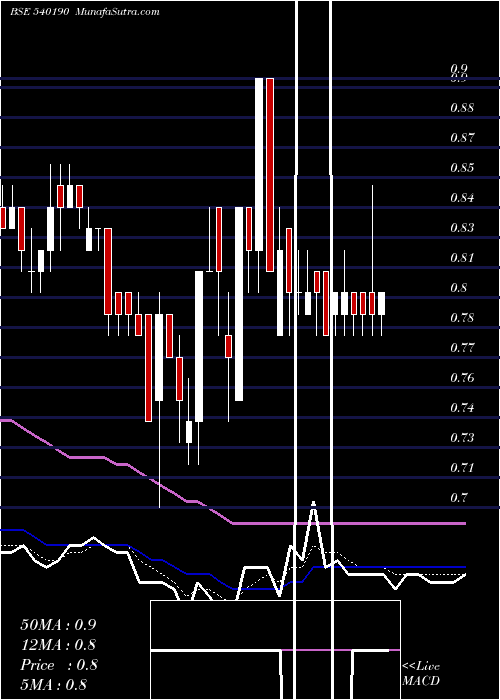
Task: Click the 0.85 price axis label
Action: tap(462, 168)
